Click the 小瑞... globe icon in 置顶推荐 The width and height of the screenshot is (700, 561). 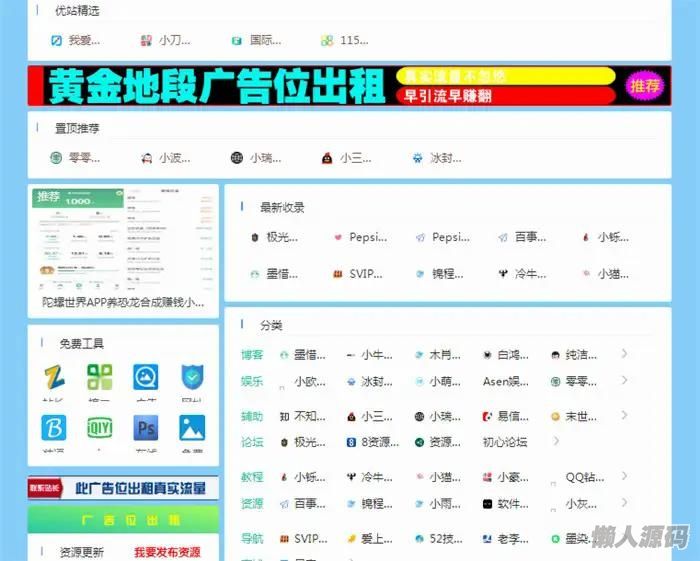tap(237, 158)
